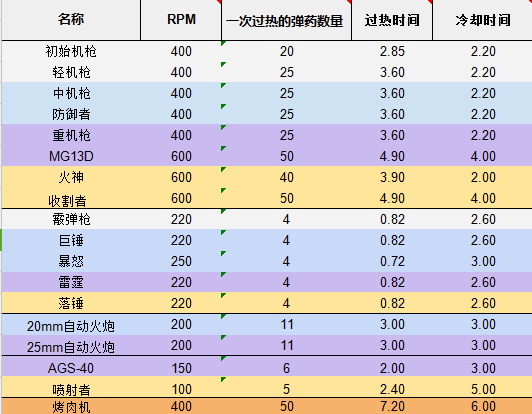
Task: Select RPM value 250 in 暴怒 row
Action: click(181, 261)
